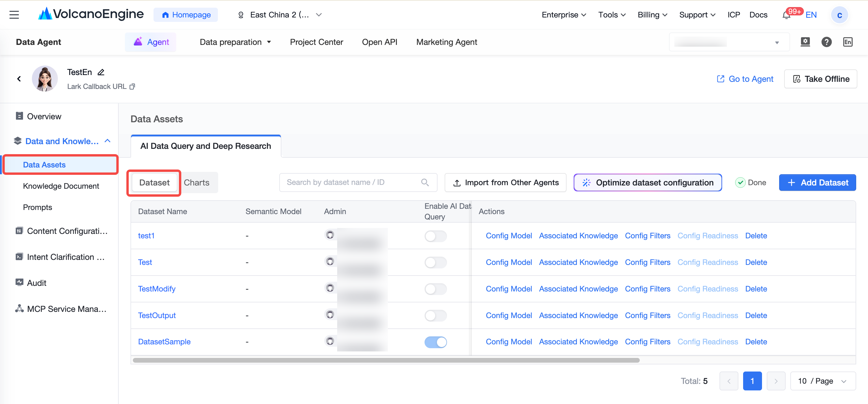This screenshot has width=868, height=404.
Task: Switch to the Charts tab
Action: click(196, 182)
